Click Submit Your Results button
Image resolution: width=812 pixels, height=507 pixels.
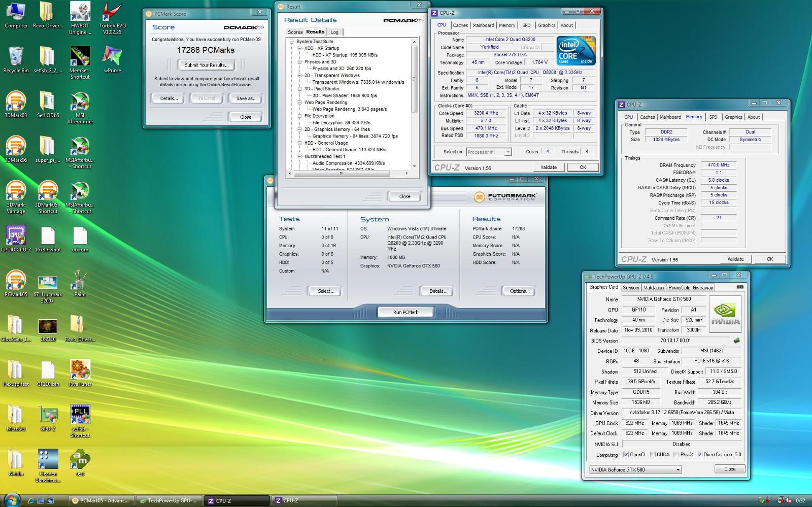click(x=207, y=65)
